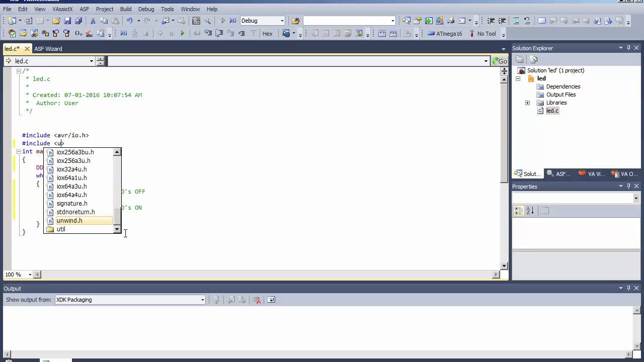Click Device Programming lightning icon
Screen dimensions: 644x362
[451, 21]
